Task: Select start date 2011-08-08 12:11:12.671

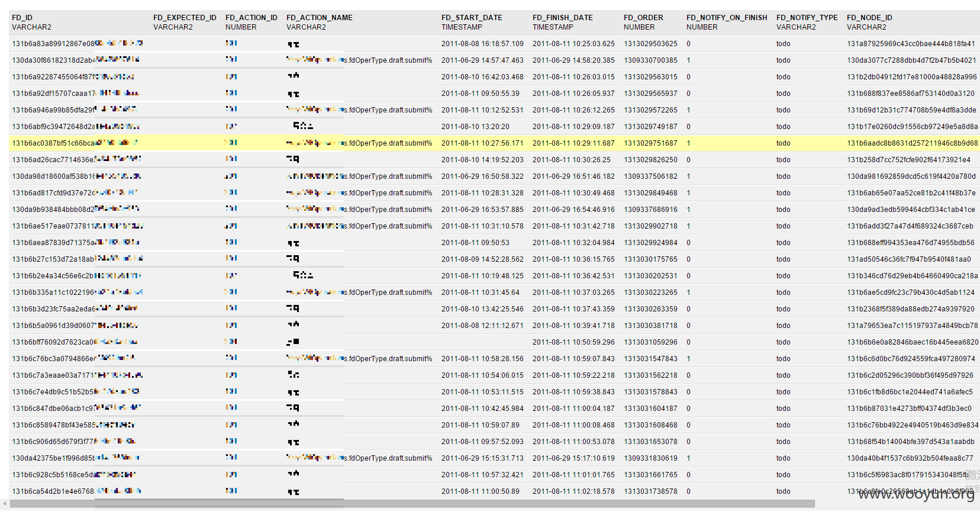Action: point(482,326)
